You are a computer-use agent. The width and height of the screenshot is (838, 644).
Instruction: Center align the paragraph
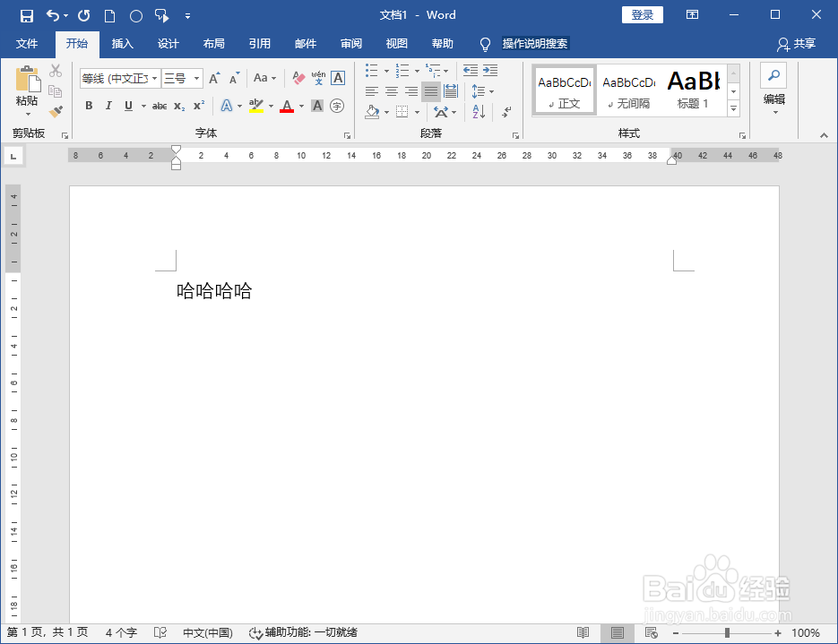click(391, 90)
